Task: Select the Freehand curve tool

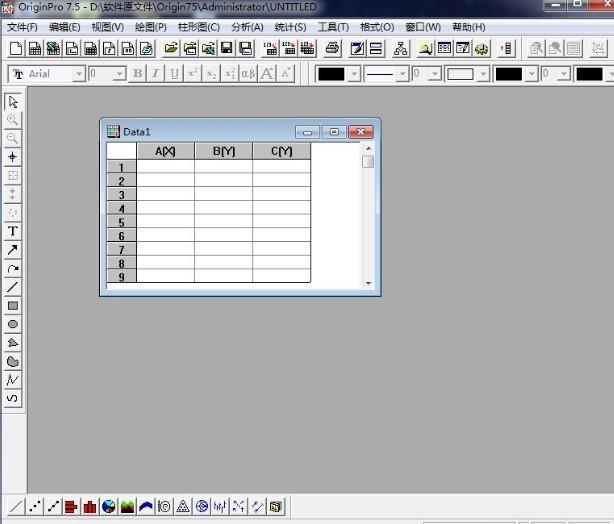Action: pyautogui.click(x=13, y=398)
